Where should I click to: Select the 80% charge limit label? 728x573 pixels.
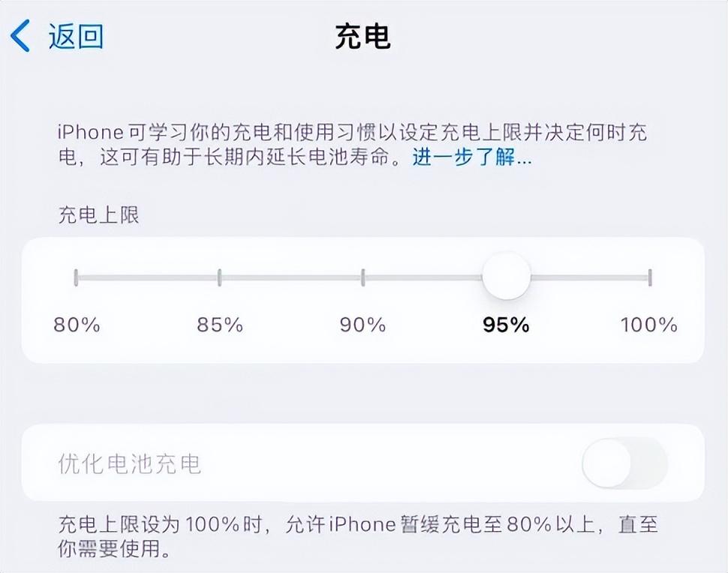pyautogui.click(x=77, y=325)
